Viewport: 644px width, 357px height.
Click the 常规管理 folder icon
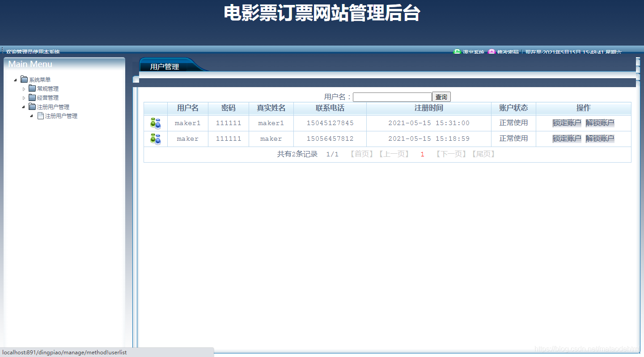(x=32, y=88)
